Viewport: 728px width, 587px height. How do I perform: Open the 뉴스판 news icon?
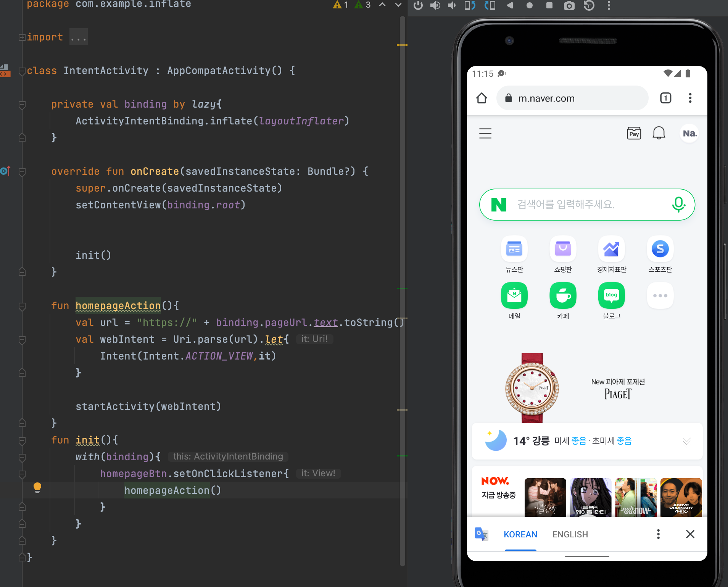click(514, 249)
